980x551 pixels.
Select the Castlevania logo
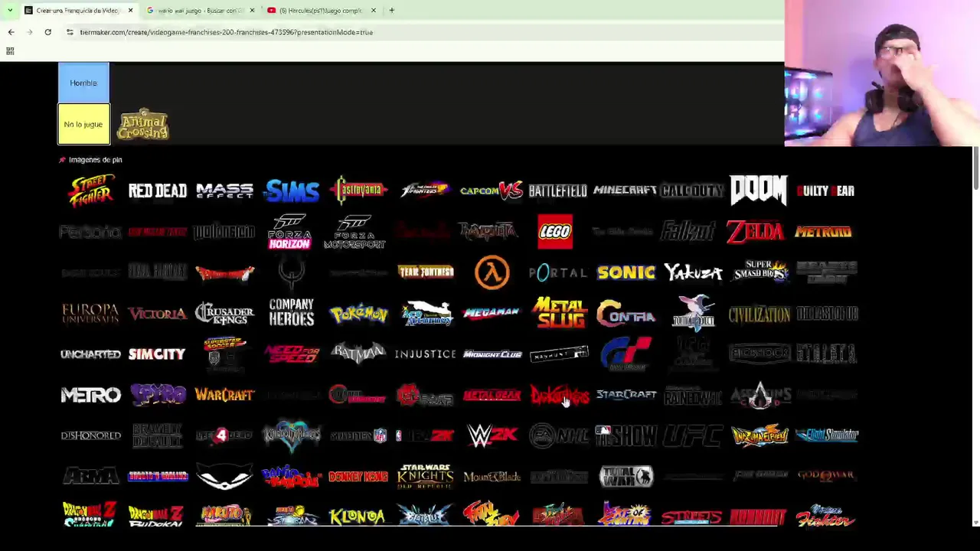(358, 191)
